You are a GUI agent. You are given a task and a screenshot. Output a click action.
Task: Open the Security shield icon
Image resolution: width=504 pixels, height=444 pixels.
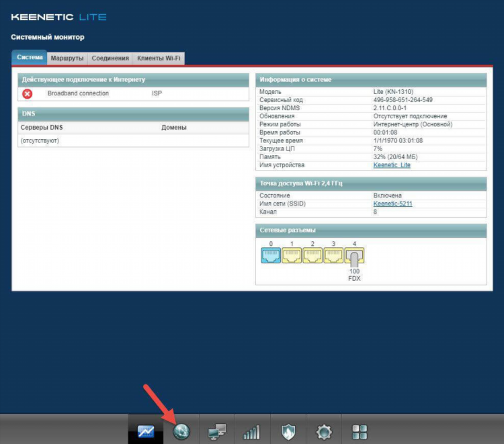(x=288, y=431)
